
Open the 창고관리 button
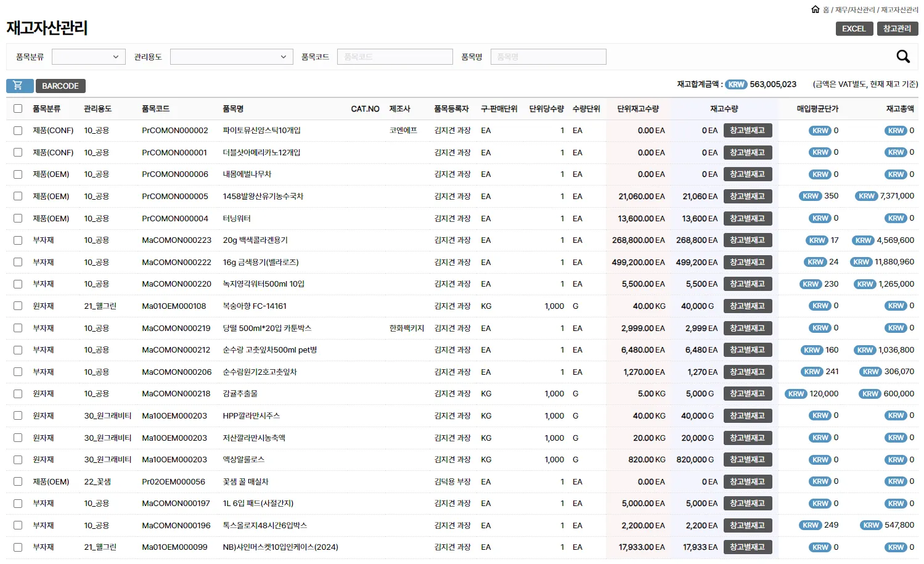[897, 28]
